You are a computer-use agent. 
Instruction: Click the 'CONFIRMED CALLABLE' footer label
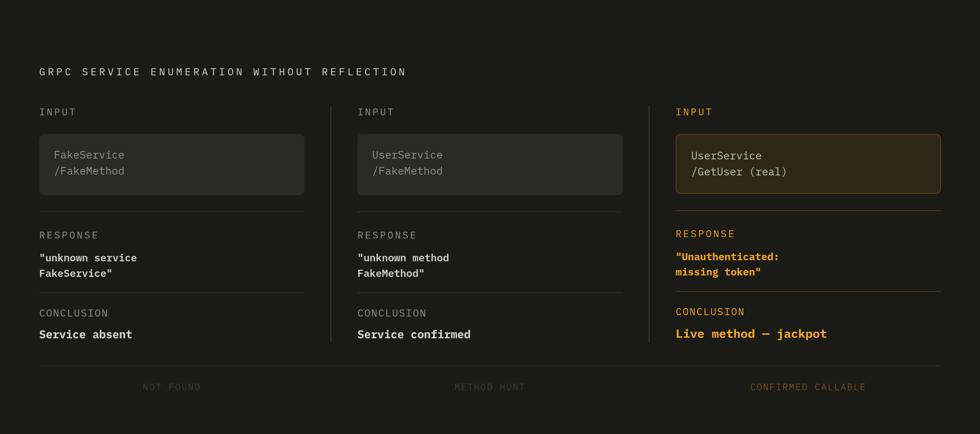(x=808, y=387)
